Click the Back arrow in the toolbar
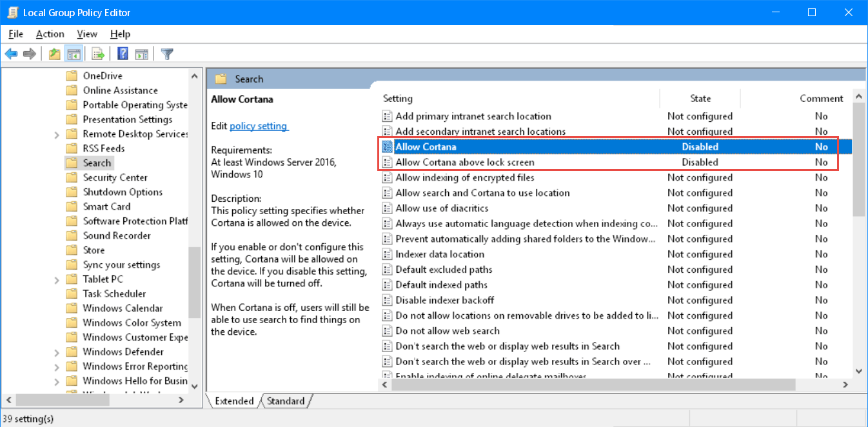The height and width of the screenshot is (427, 868). point(11,54)
